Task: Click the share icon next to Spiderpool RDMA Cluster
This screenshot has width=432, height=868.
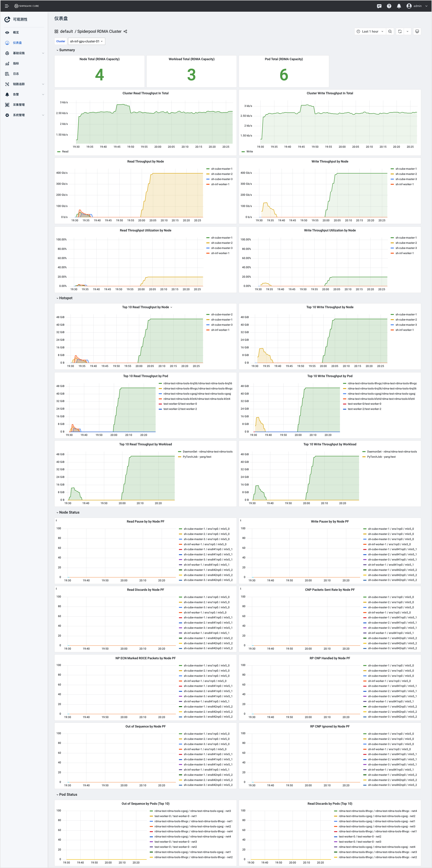Action: 125,31
